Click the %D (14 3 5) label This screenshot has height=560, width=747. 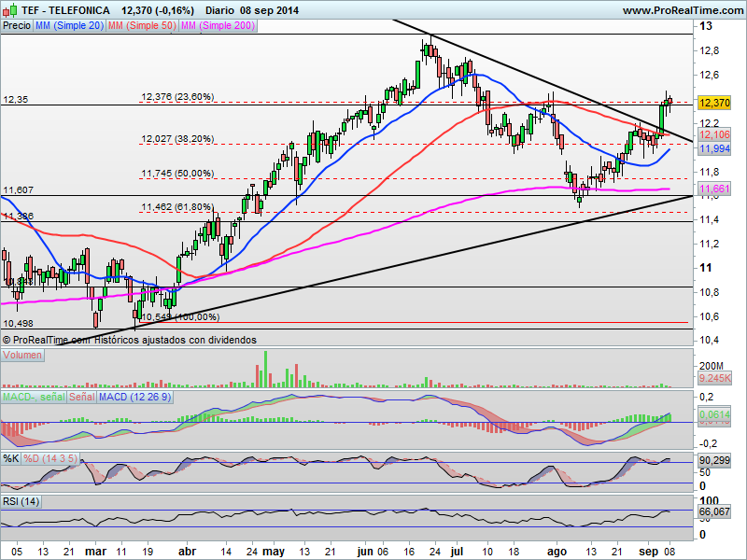tap(50, 458)
